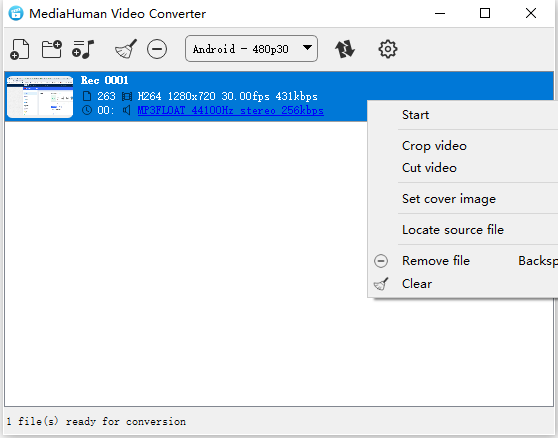Click the film strip video codec icon
This screenshot has height=438, width=558.
[127, 96]
